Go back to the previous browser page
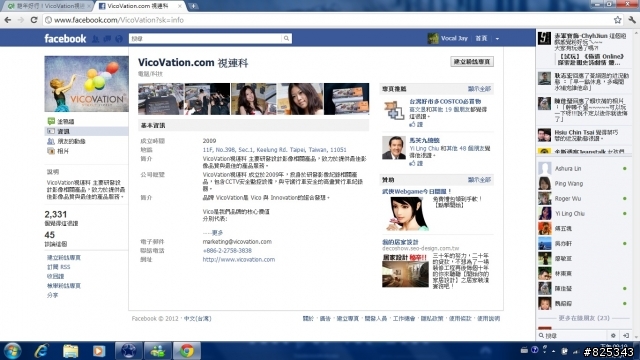Screen dimensions: 640x360 tap(8, 20)
